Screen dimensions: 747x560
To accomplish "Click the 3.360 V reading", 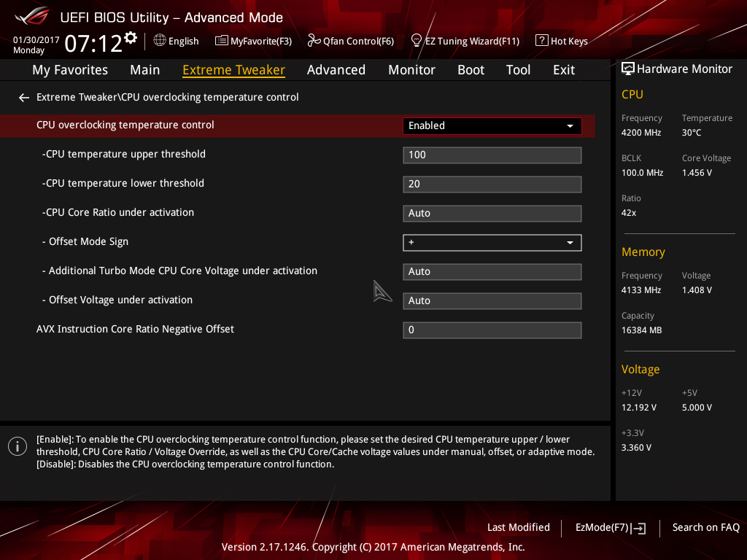I will point(636,448).
